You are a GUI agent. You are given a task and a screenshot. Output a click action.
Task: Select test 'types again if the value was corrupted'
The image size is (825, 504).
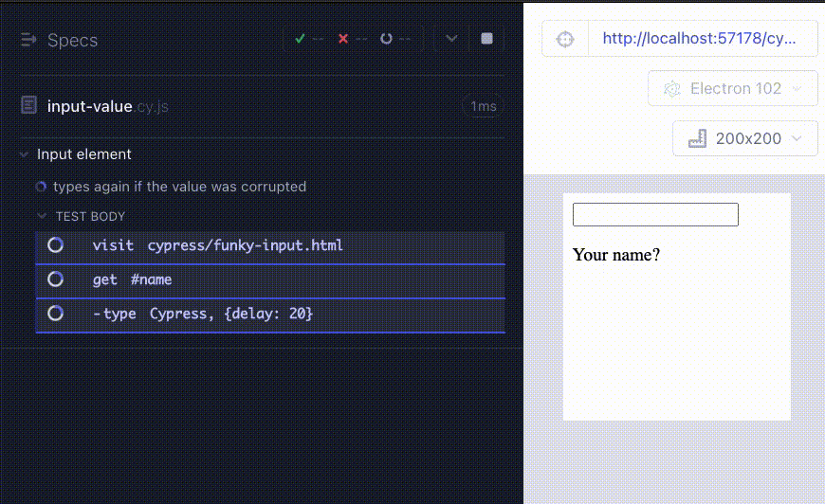(x=179, y=187)
